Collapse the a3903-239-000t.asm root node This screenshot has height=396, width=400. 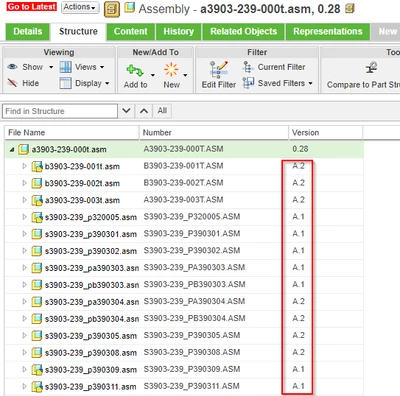point(12,150)
